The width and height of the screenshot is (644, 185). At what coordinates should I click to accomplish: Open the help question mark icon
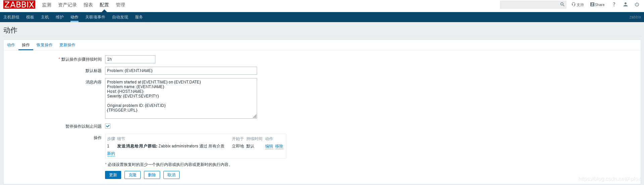point(614,5)
